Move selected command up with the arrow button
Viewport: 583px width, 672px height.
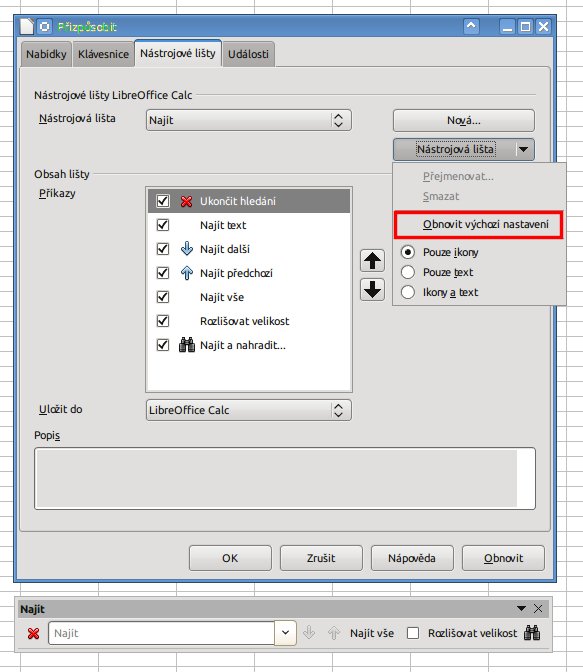(x=372, y=261)
